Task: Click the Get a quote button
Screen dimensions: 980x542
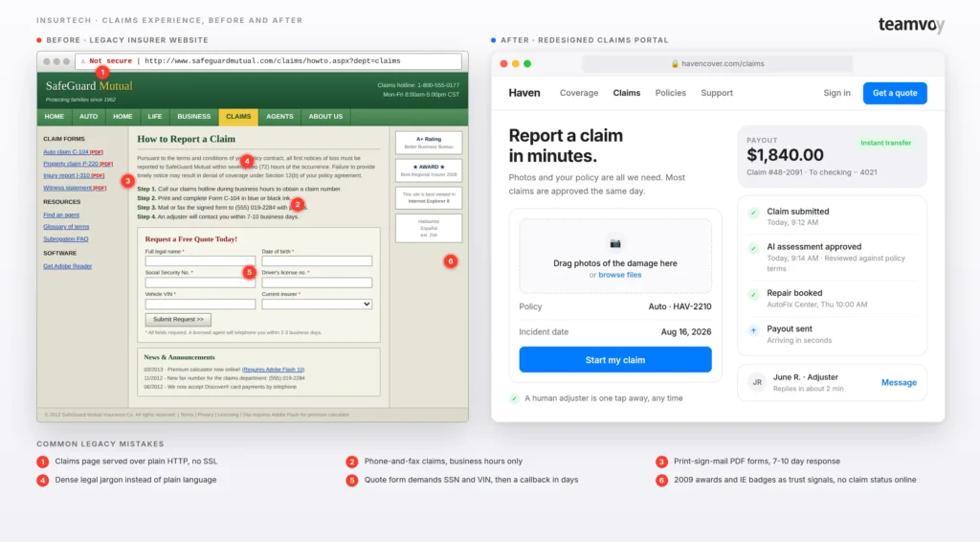Action: (895, 93)
